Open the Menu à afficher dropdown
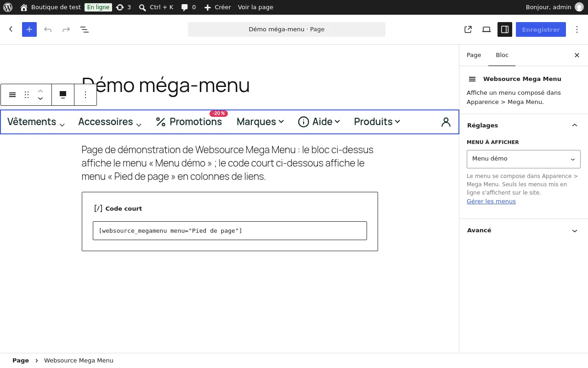 click(x=524, y=159)
